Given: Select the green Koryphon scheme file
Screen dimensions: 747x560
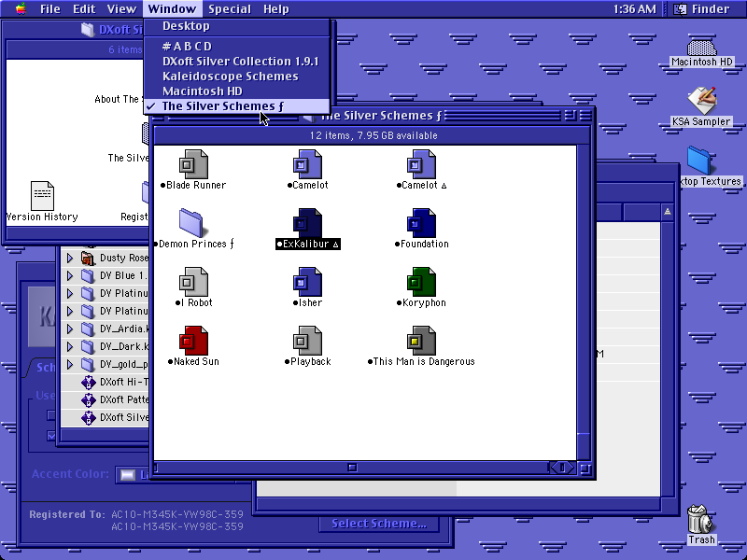Looking at the screenshot, I should point(422,283).
